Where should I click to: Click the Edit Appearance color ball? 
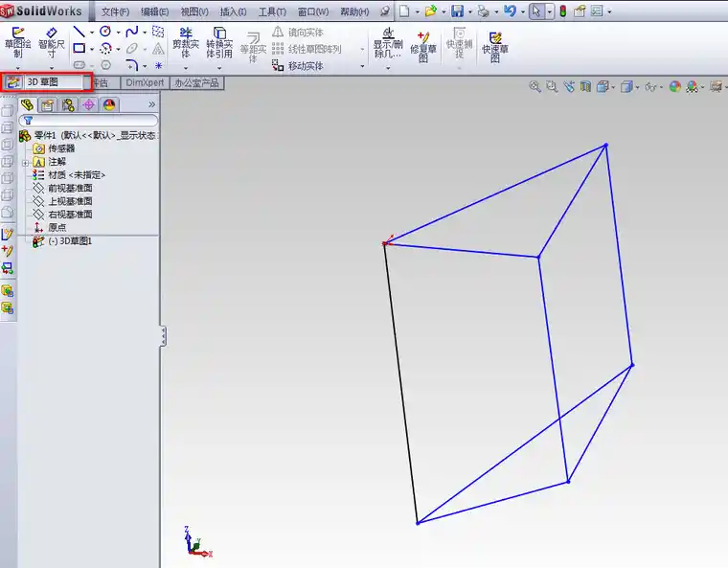click(x=675, y=86)
